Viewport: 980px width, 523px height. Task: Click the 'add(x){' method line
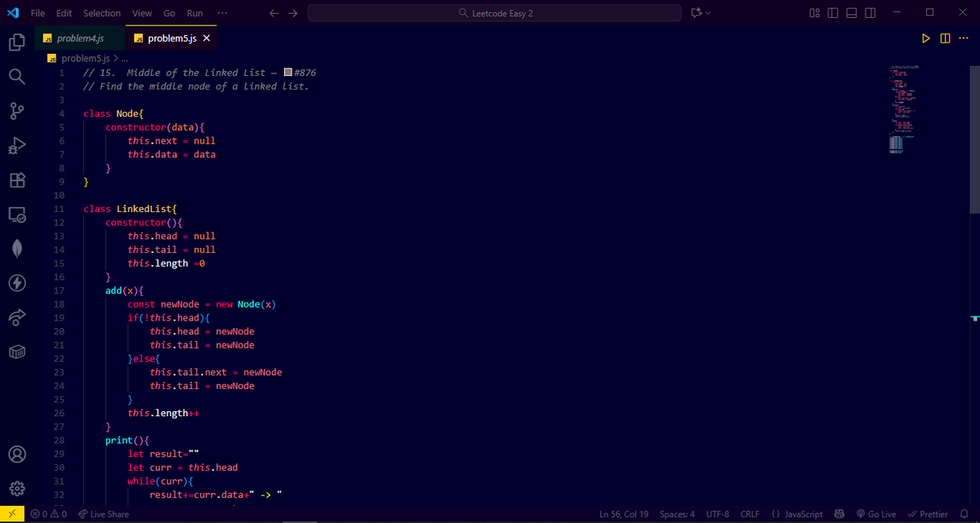(x=125, y=290)
